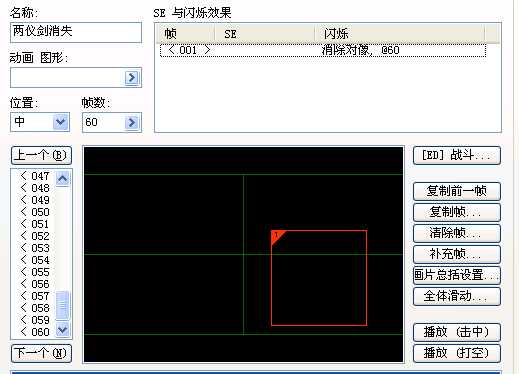Image resolution: width=519 pixels, height=374 pixels.
Task: Open the animation graphic picker arrow
Action: [x=132, y=78]
